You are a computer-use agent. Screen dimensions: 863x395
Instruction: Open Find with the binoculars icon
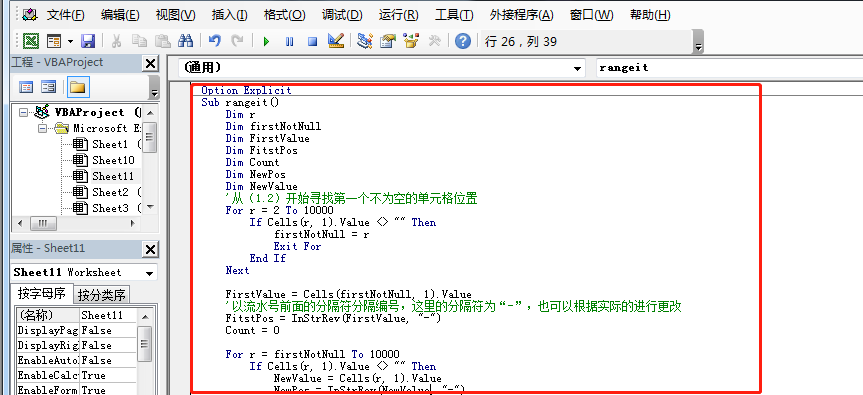pos(186,41)
